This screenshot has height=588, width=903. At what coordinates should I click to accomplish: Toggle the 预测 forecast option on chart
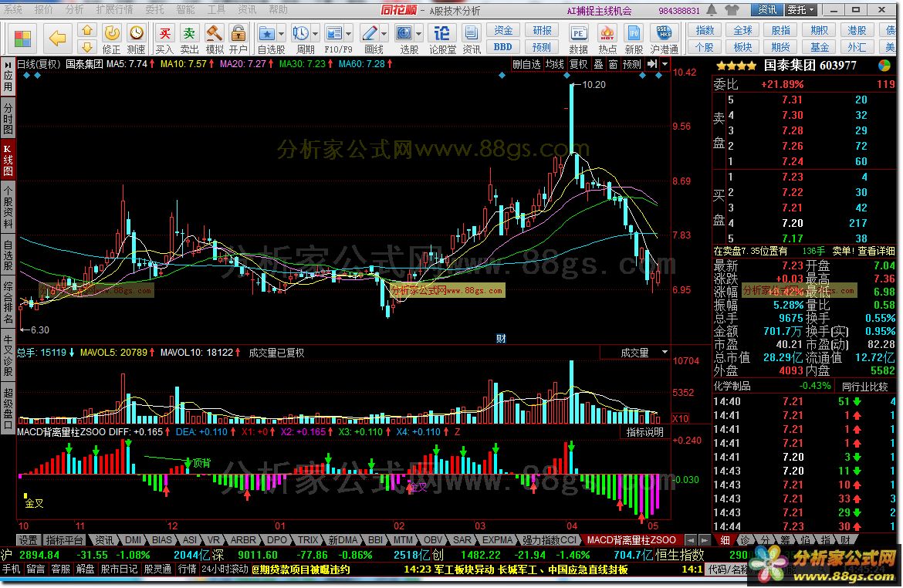632,65
